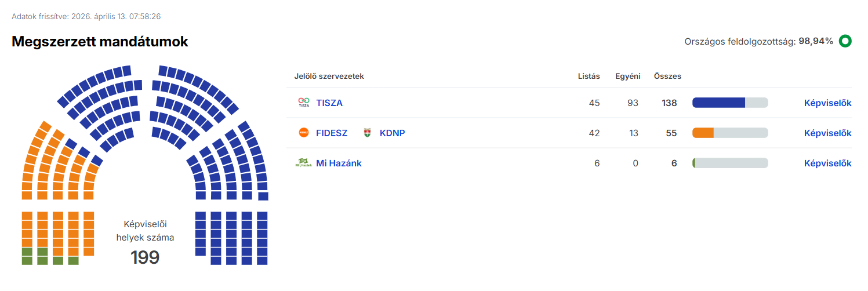Open the Mi Hazánk party link
Screen dimensions: 868x291
(x=339, y=163)
